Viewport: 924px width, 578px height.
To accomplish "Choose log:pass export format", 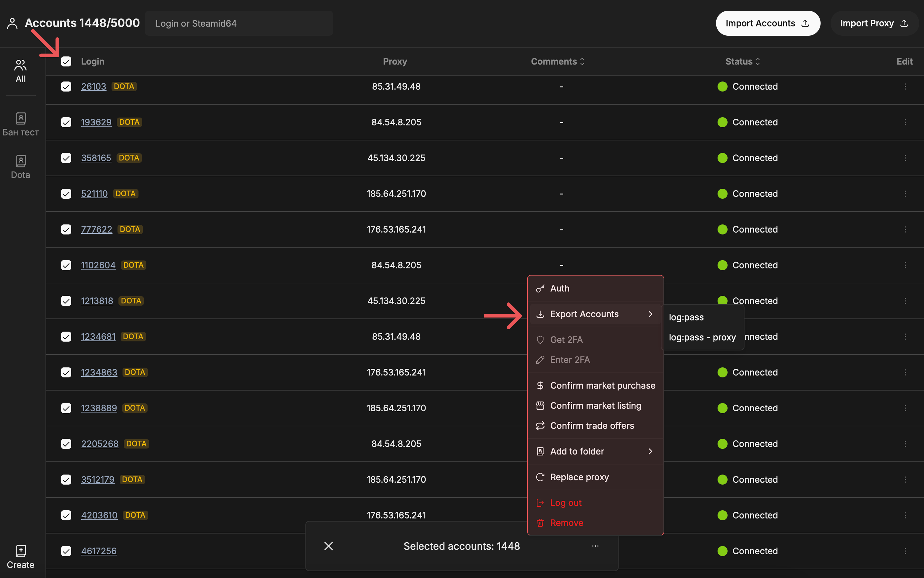I will [x=702, y=317].
